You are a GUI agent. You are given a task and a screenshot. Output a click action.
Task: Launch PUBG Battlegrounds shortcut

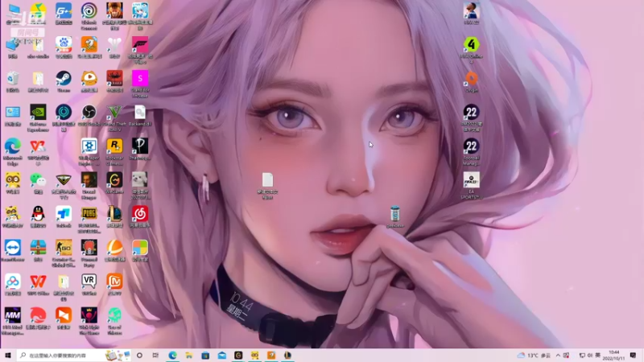click(89, 220)
